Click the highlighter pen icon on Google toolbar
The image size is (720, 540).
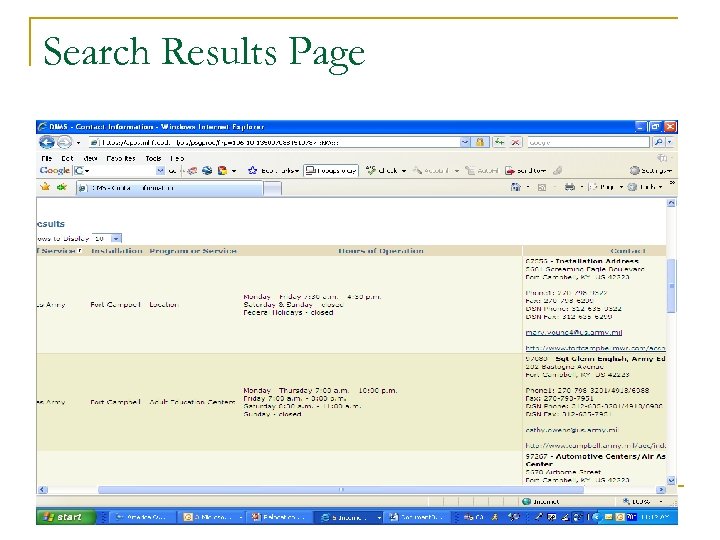tap(557, 171)
